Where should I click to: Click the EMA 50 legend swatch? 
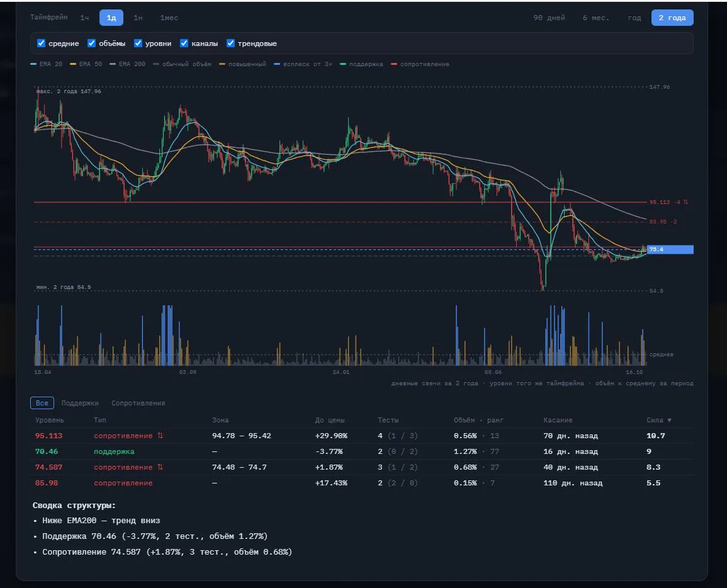(73, 64)
